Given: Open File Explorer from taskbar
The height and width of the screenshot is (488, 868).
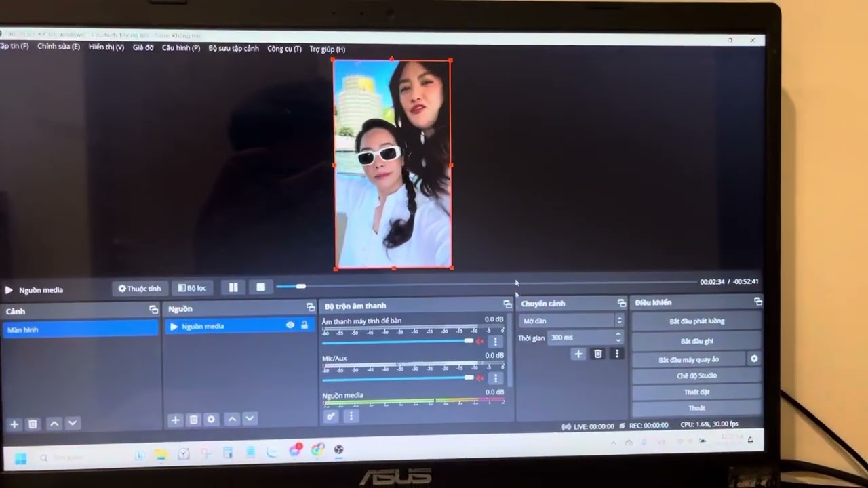Looking at the screenshot, I should pos(161,455).
